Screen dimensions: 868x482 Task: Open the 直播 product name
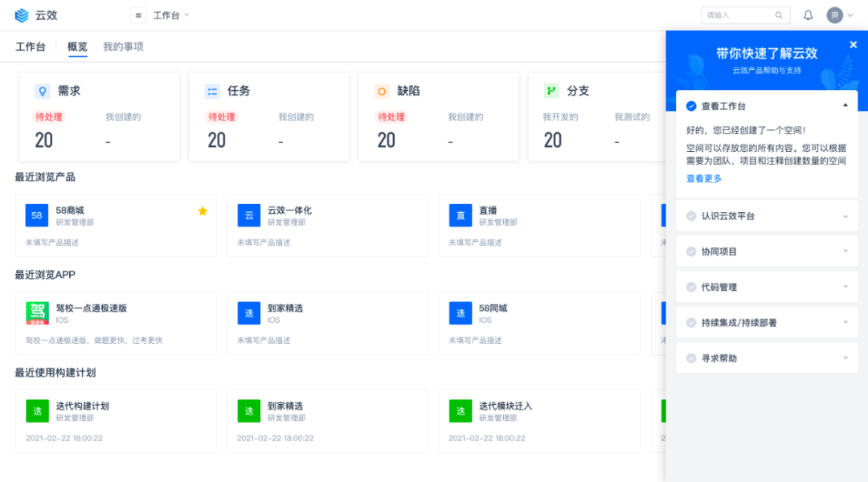pos(488,210)
